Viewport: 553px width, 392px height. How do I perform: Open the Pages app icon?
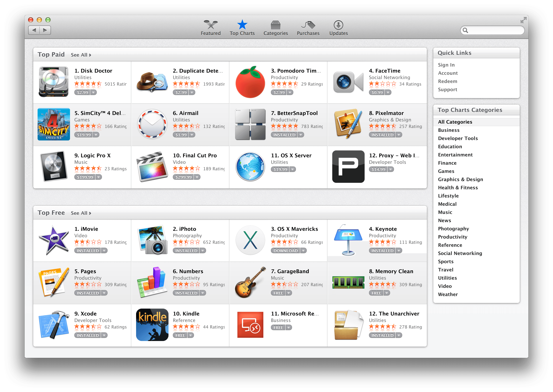pyautogui.click(x=54, y=282)
